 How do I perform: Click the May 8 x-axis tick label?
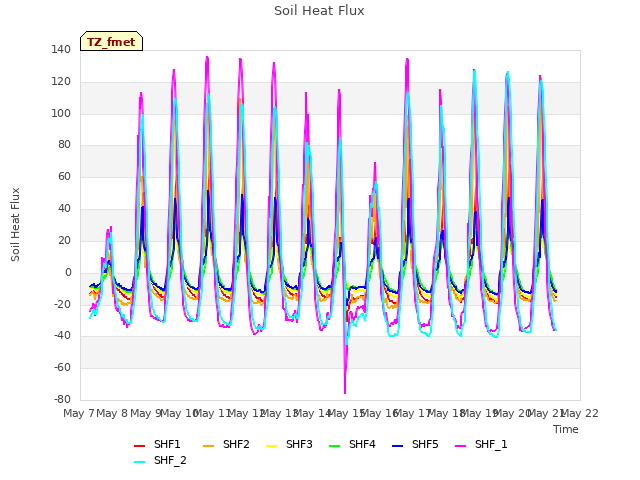(x=112, y=413)
